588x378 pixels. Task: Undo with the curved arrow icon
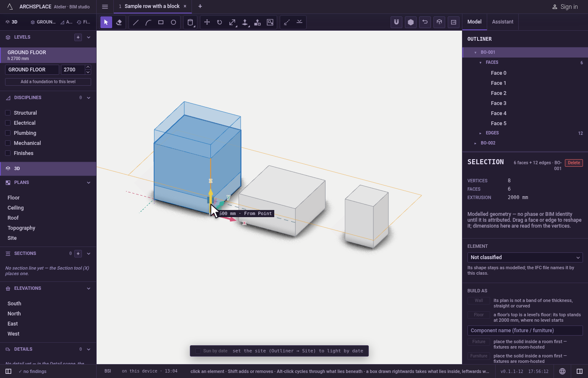point(425,22)
